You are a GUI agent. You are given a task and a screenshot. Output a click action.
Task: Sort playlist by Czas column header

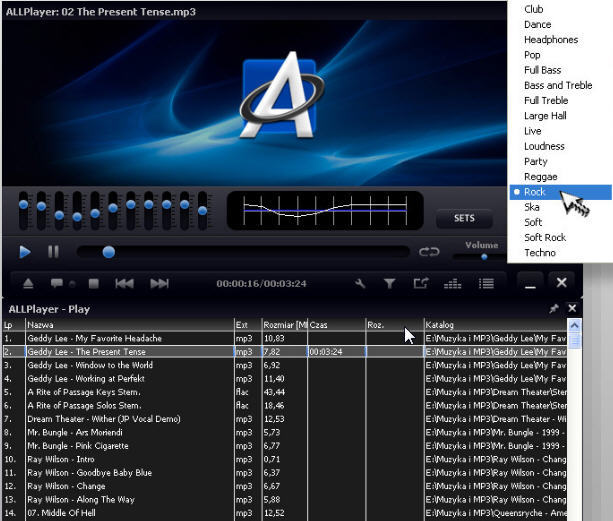tap(337, 325)
